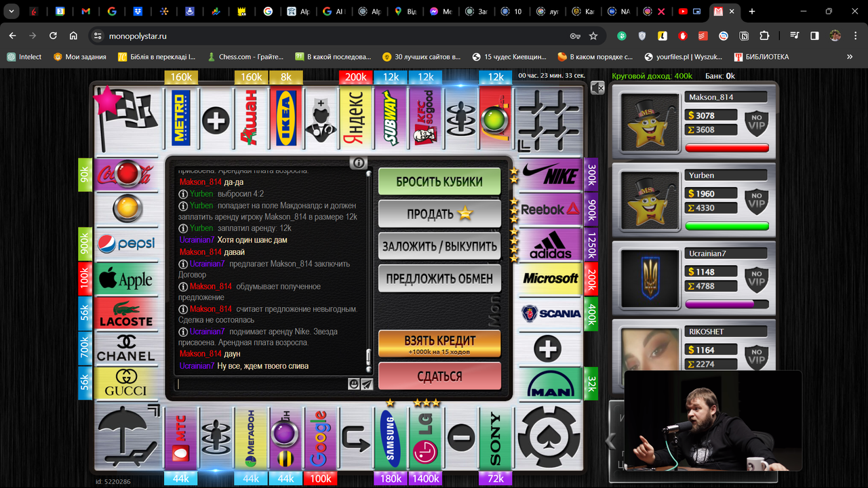Screen dimensions: 868x488
Task: Click ЗАЛОЖИТЬ / ВЫКУПИТЬ button
Action: (x=439, y=246)
